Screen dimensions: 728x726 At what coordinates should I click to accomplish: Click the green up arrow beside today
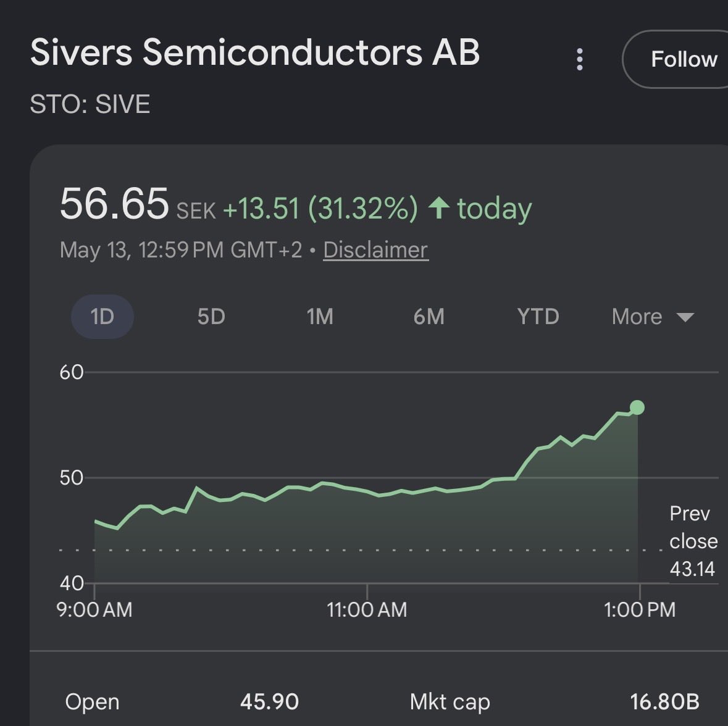click(439, 208)
